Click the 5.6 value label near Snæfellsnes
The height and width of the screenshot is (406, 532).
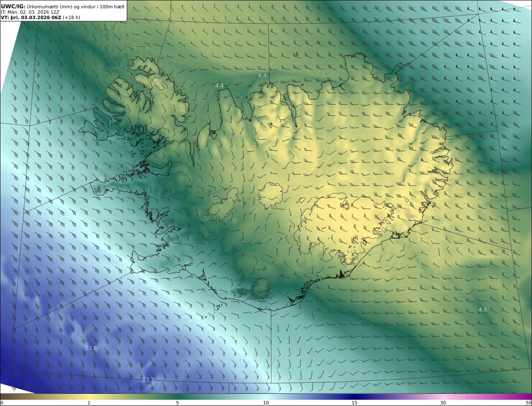click(x=99, y=189)
